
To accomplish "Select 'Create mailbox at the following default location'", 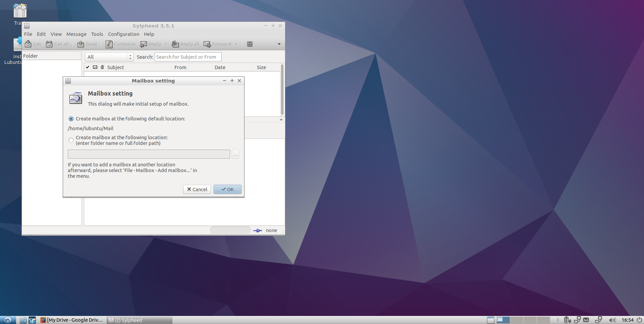I will [x=71, y=119].
